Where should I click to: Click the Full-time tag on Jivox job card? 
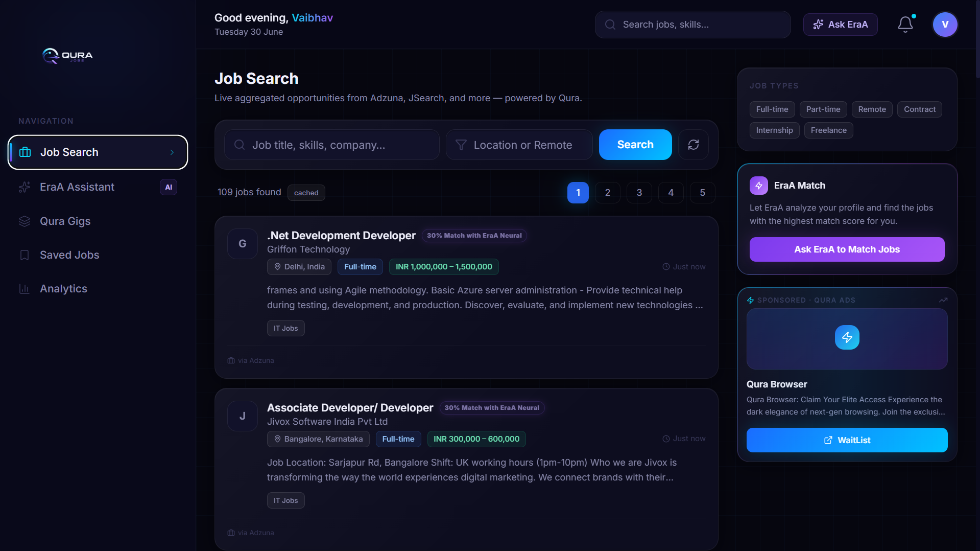click(398, 439)
